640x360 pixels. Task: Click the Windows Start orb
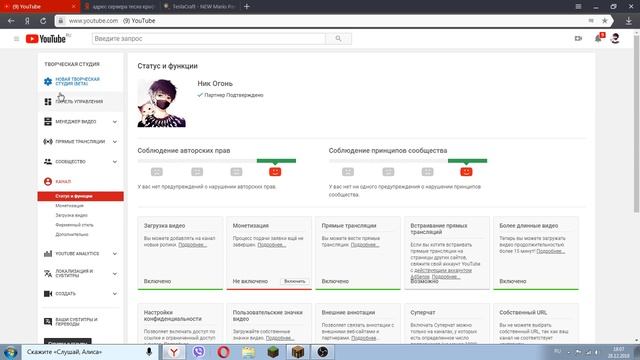click(10, 352)
